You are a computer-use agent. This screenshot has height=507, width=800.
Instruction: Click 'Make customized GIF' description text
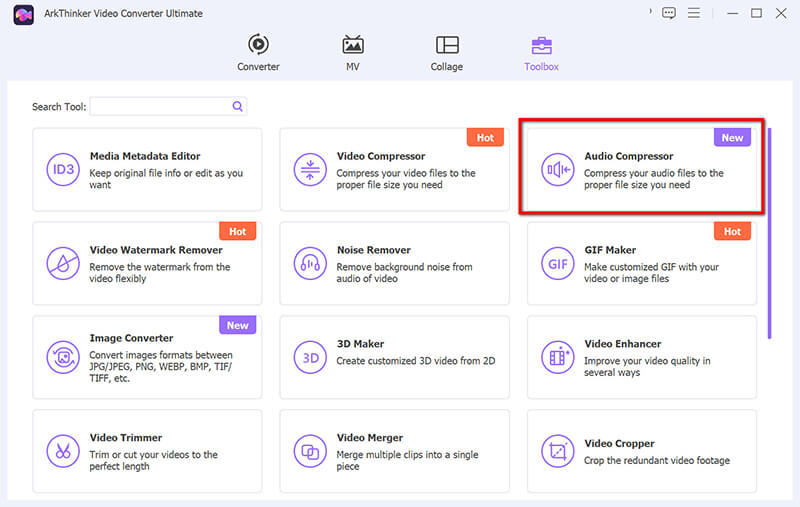tap(651, 273)
